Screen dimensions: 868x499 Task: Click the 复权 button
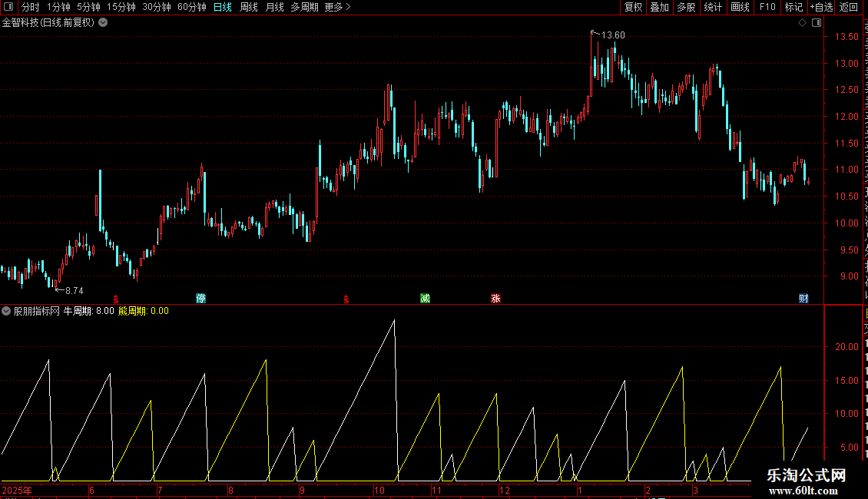(633, 7)
